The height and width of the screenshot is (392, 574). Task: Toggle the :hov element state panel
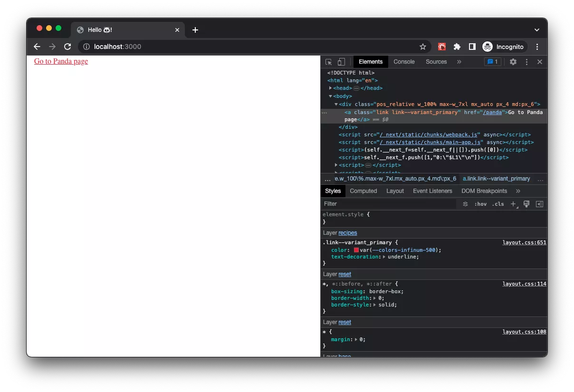coord(480,204)
